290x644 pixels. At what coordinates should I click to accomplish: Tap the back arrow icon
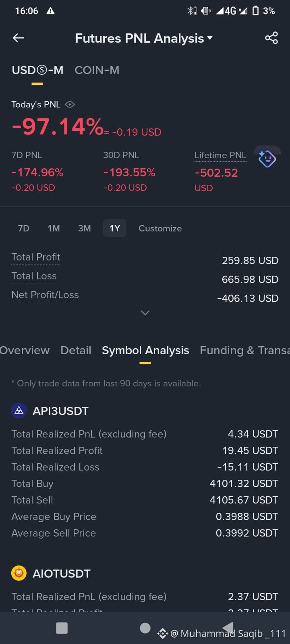(19, 38)
